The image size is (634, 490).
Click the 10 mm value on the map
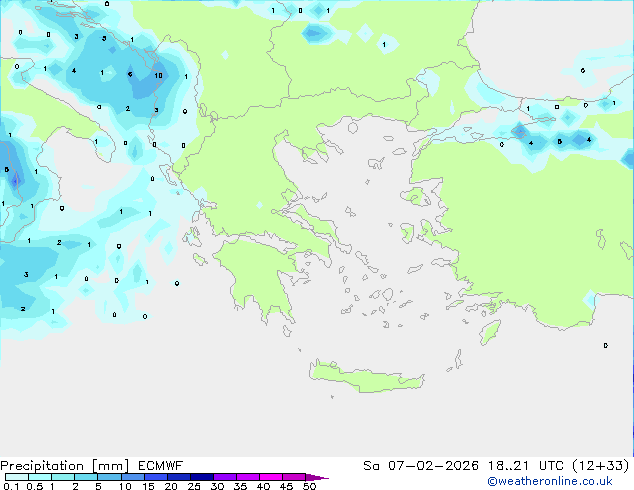[x=158, y=75]
